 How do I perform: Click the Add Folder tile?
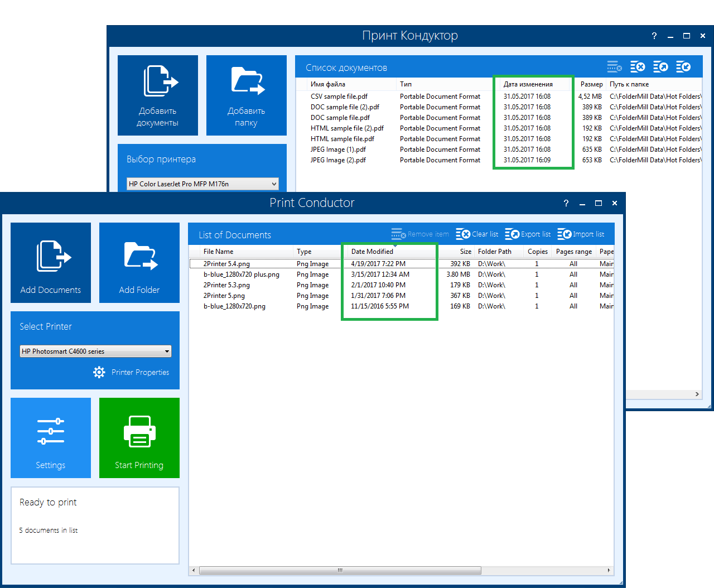[139, 263]
